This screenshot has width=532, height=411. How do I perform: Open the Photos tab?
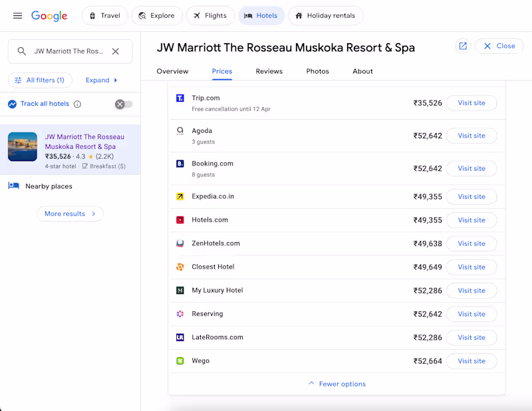317,71
